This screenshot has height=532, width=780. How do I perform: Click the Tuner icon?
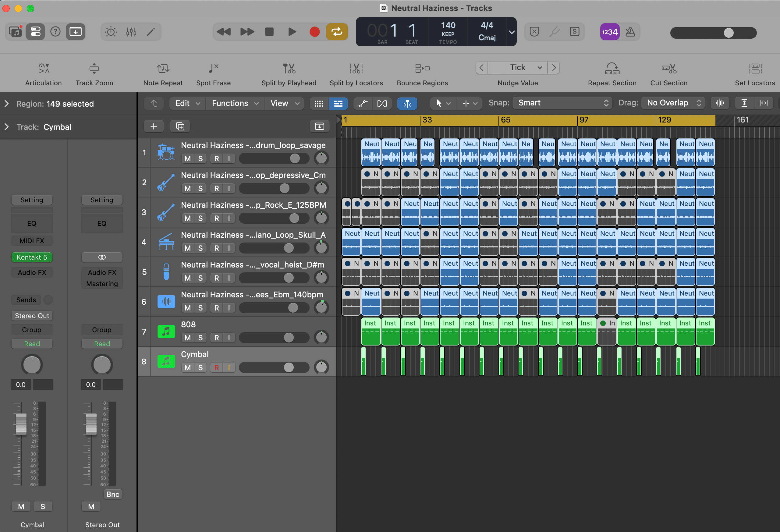pyautogui.click(x=555, y=32)
